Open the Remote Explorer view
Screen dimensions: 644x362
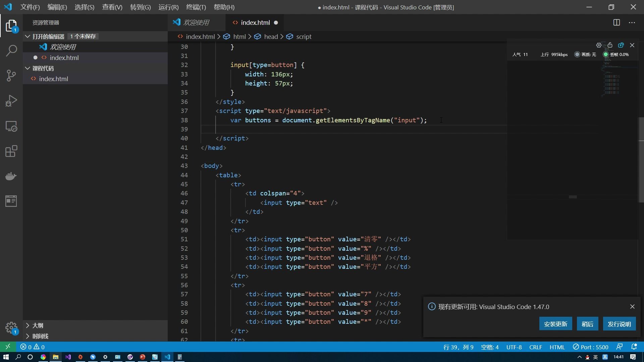(11, 126)
